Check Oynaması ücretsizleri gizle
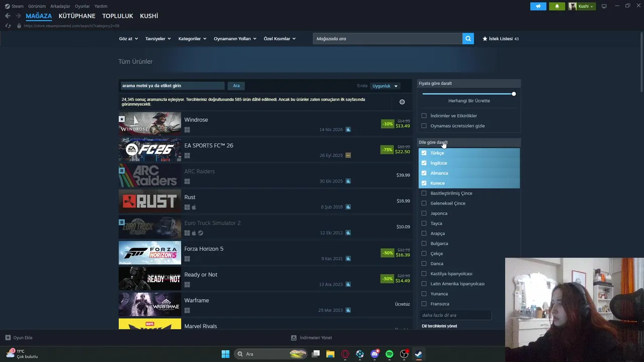644x362 pixels. [x=424, y=126]
